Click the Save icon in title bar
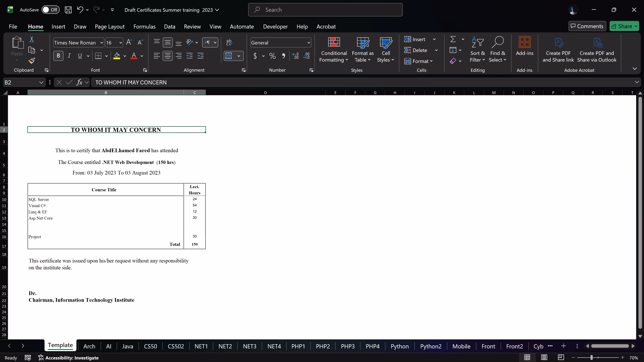The width and height of the screenshot is (644, 362). coord(68,10)
